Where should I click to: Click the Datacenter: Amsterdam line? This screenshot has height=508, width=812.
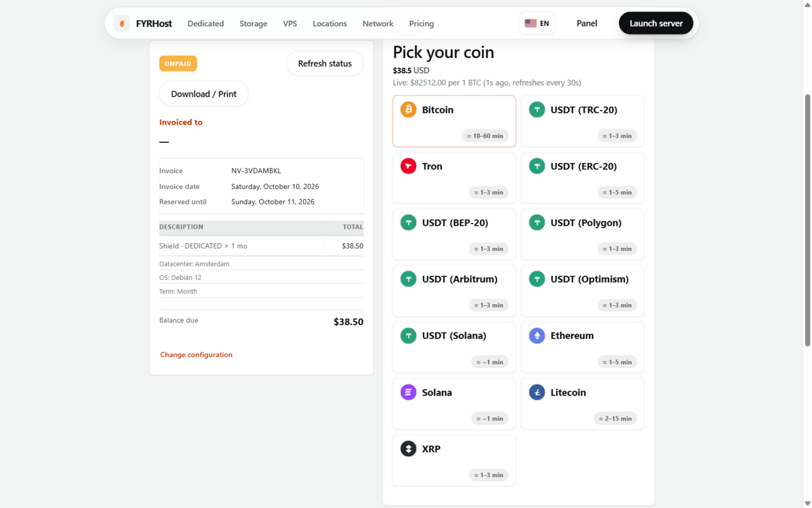coord(194,264)
